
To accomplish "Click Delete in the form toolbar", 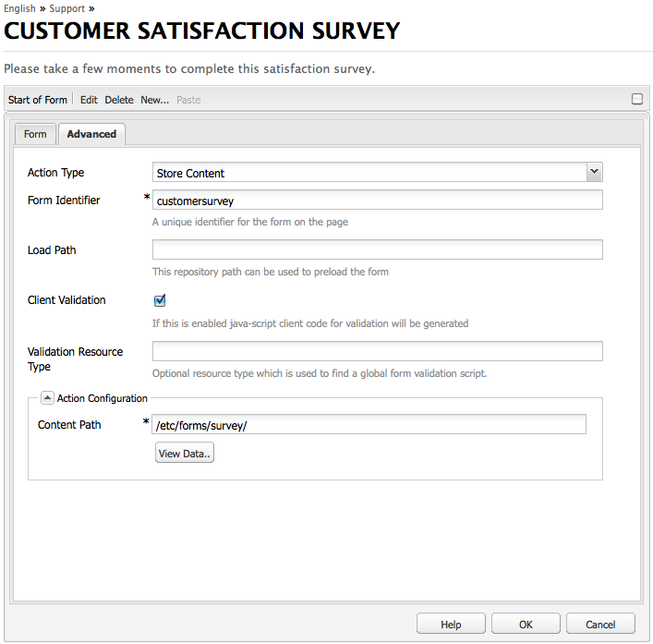I will pos(119,100).
